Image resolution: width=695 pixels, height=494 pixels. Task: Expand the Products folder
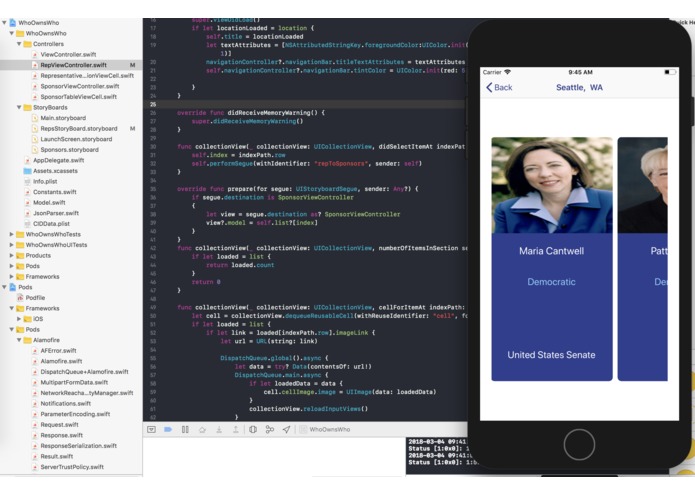(x=12, y=255)
